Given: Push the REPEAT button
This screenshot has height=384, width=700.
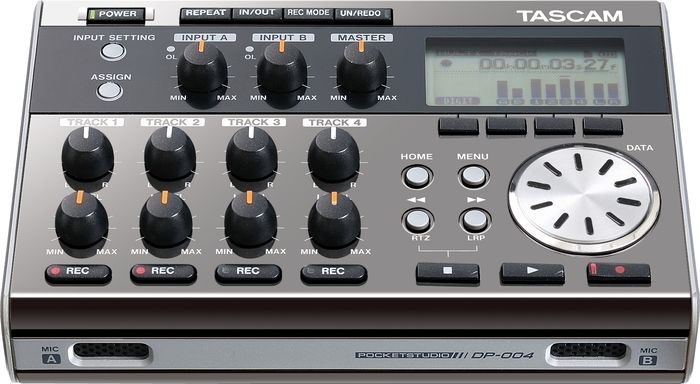Looking at the screenshot, I should tap(205, 13).
